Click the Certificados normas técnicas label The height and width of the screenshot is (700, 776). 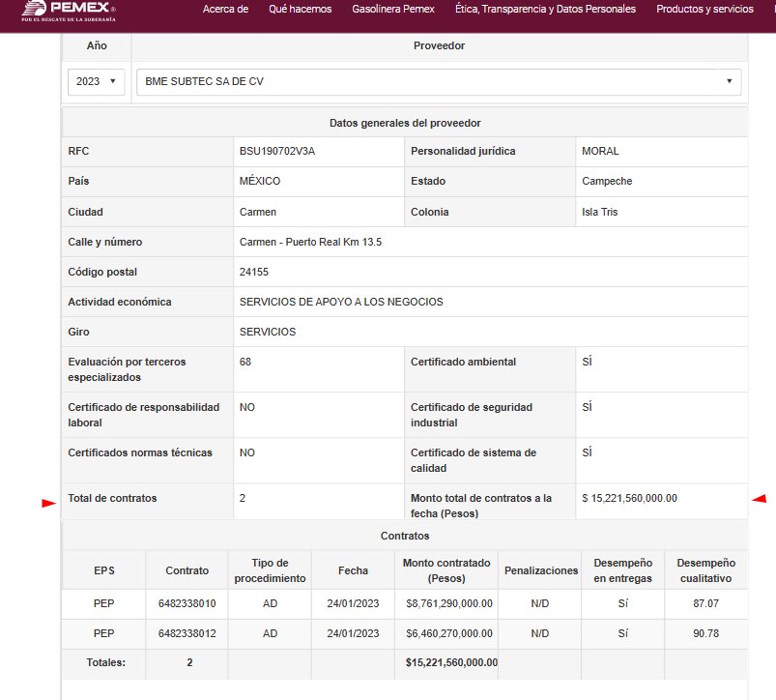(140, 452)
